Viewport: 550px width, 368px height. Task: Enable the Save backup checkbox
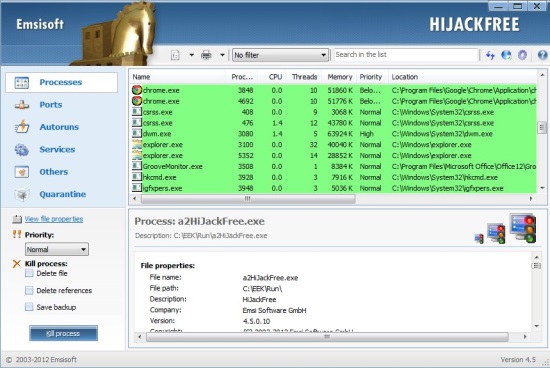(x=29, y=307)
